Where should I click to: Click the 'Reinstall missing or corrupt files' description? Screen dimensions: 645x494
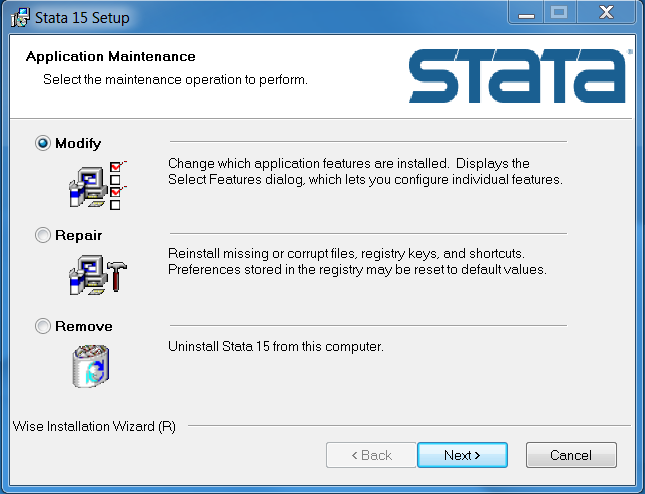click(357, 262)
